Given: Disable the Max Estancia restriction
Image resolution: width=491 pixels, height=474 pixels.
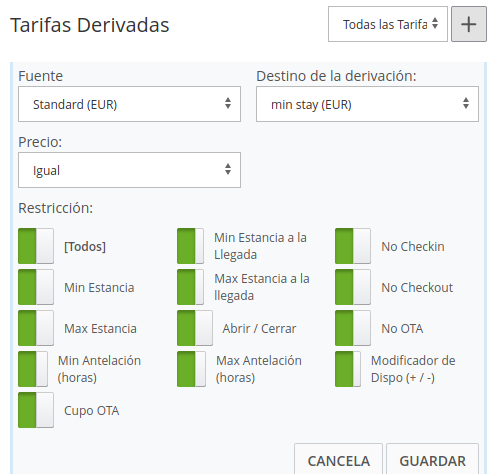Looking at the screenshot, I should coord(36,328).
